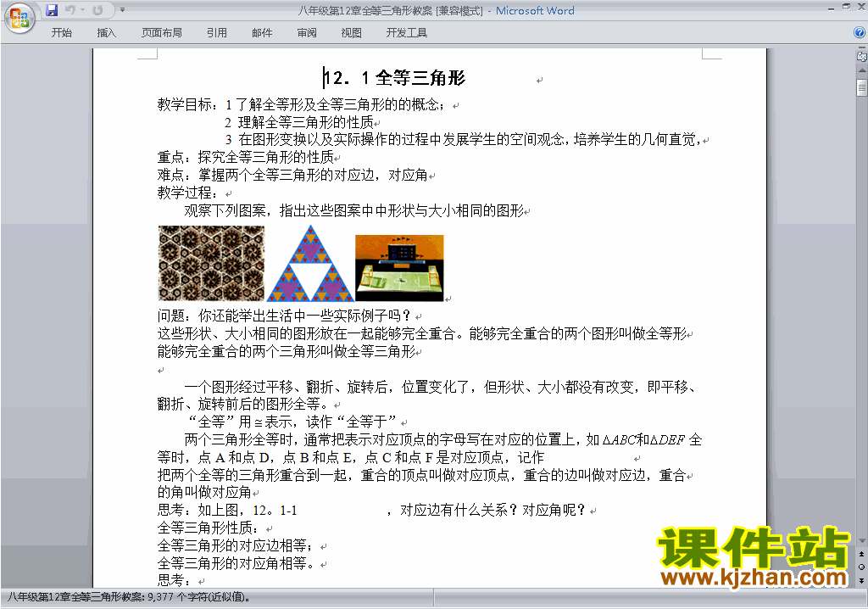Click the line 2 理解全等三角形的性质
868x609 pixels.
click(x=299, y=122)
